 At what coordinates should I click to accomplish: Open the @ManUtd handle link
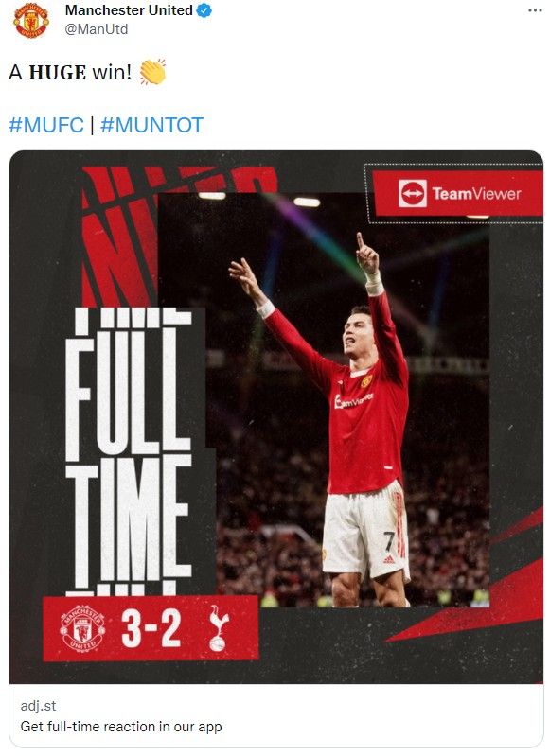click(97, 29)
